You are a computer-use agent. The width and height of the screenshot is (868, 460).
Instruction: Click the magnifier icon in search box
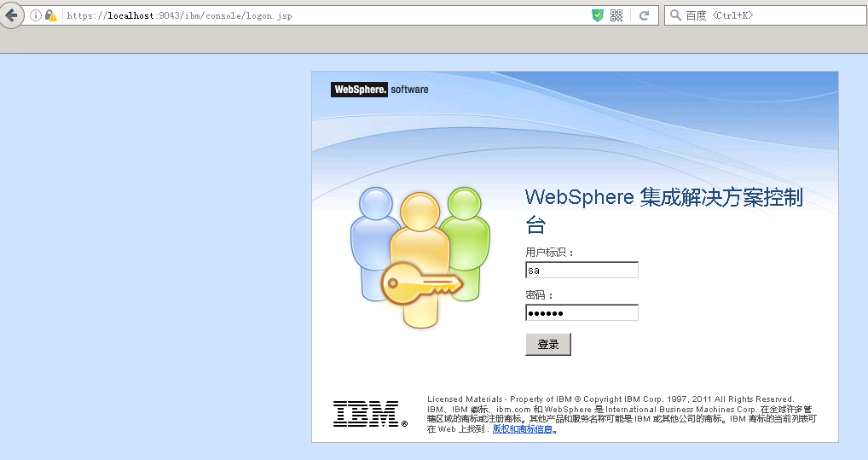click(x=675, y=15)
